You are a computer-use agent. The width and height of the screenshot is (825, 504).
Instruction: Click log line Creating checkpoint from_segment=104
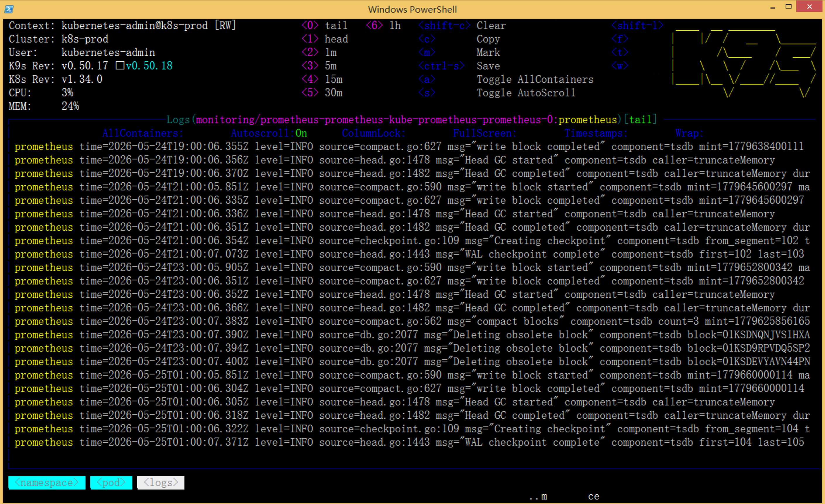[x=412, y=429]
